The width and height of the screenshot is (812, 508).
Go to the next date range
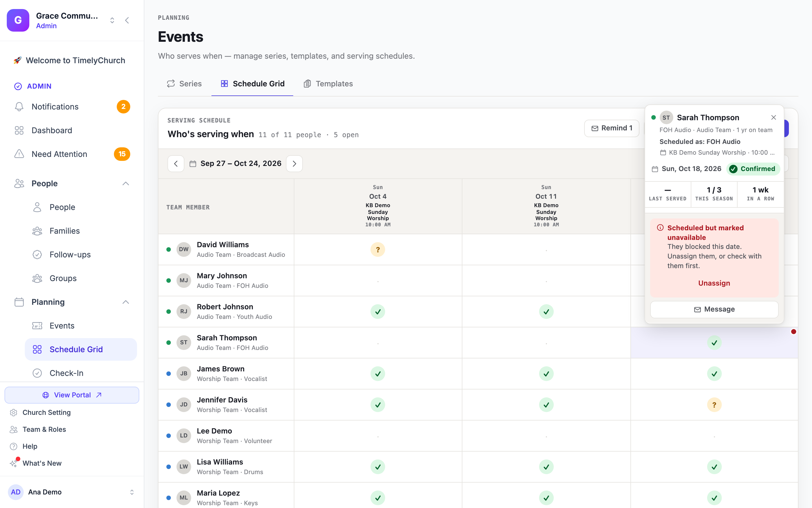[294, 164]
